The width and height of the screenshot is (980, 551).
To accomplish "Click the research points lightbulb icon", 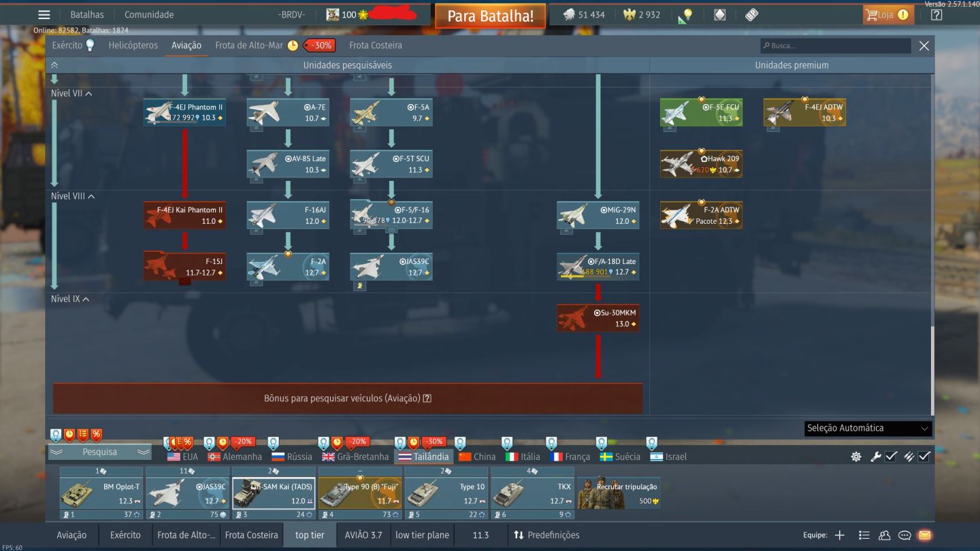I will pos(686,15).
